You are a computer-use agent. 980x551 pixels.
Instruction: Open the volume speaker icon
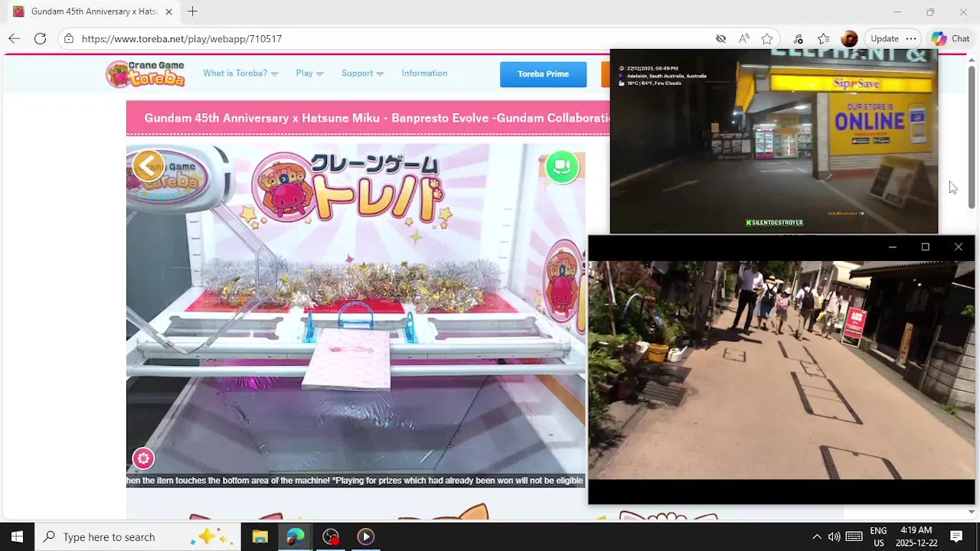834,536
